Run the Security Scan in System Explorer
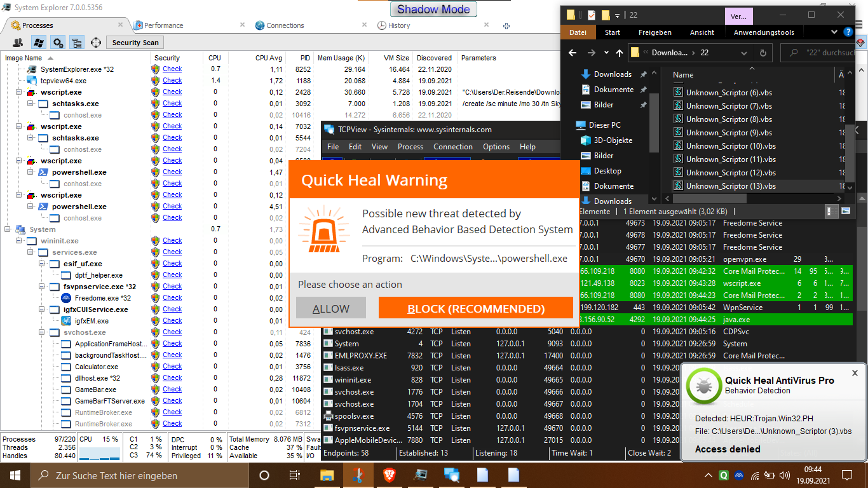 click(x=135, y=43)
